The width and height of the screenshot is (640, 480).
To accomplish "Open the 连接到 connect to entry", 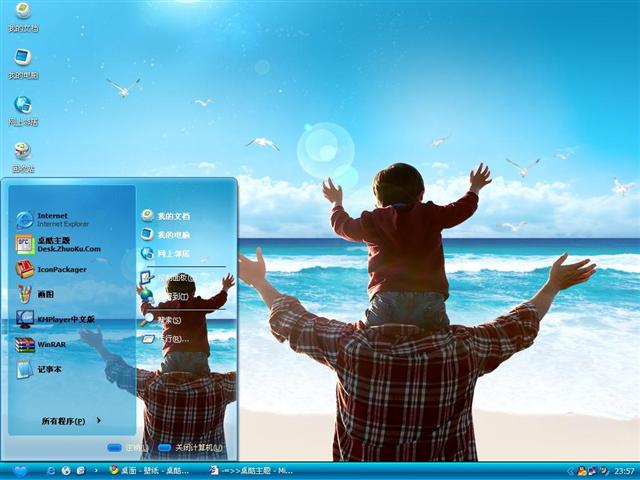I will pyautogui.click(x=164, y=296).
